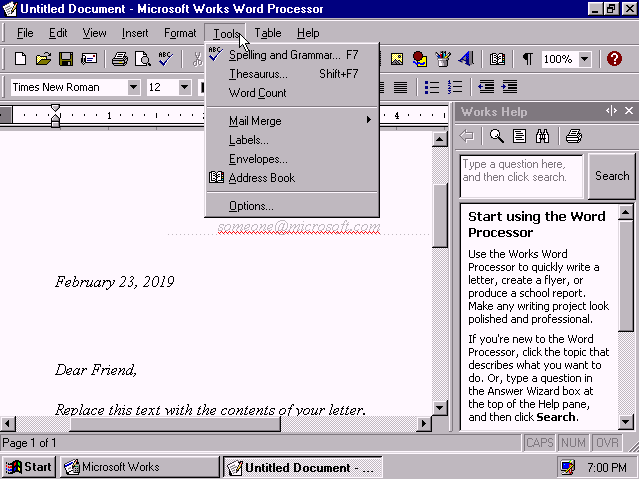This screenshot has height=479, width=639.
Task: Click Help magnifier search icon
Action: (496, 136)
